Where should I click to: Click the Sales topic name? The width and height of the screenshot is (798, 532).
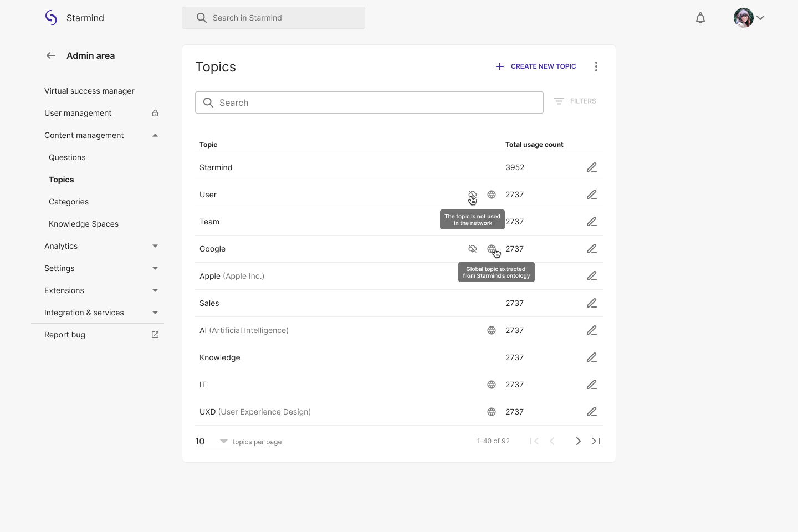tap(209, 303)
